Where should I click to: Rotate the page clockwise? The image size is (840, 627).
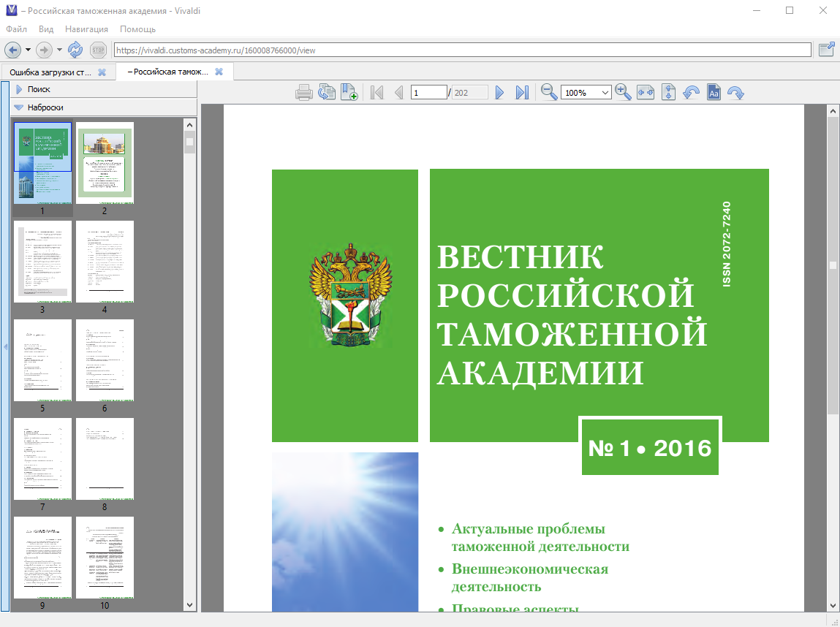(x=736, y=93)
